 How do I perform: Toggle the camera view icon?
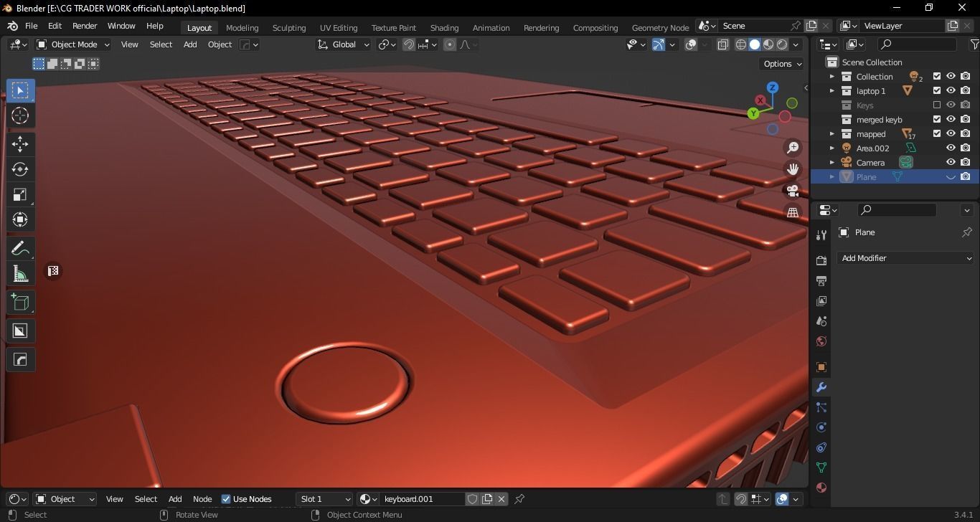pyautogui.click(x=793, y=191)
